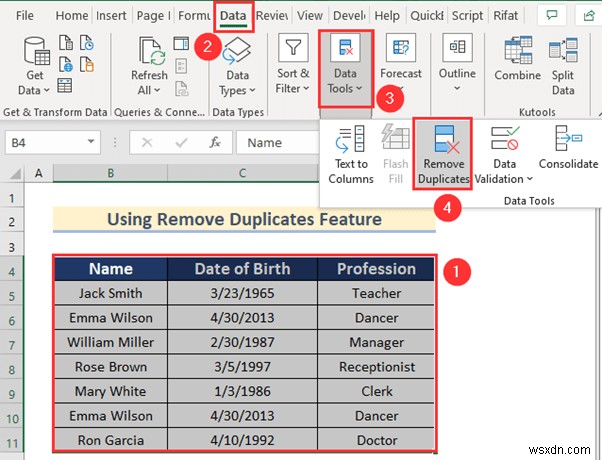The width and height of the screenshot is (602, 460).
Task: Open the Name Box dropdown arrow
Action: 91,142
